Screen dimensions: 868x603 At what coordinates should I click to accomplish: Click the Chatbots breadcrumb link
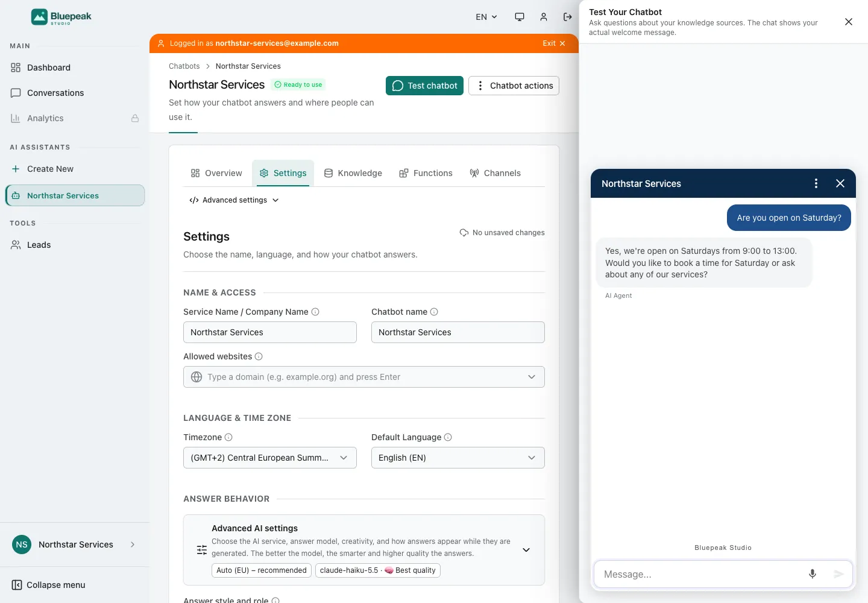click(x=184, y=66)
